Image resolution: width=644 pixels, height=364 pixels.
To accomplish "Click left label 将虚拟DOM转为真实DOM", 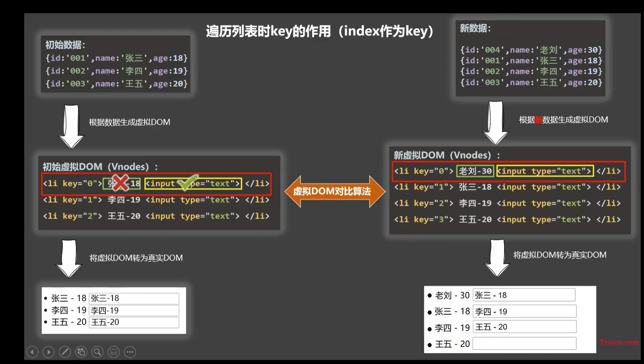I will [x=136, y=258].
